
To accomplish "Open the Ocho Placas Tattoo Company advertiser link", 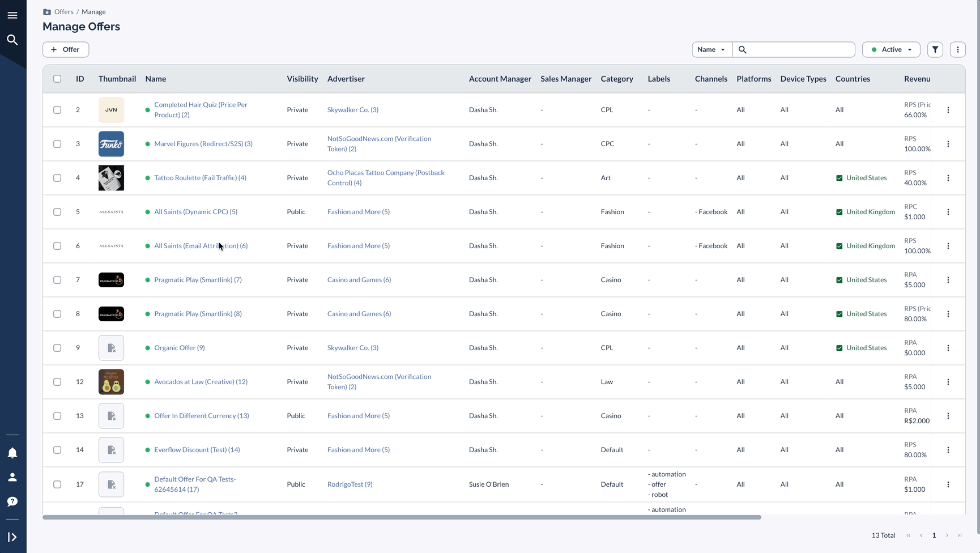I will click(386, 178).
